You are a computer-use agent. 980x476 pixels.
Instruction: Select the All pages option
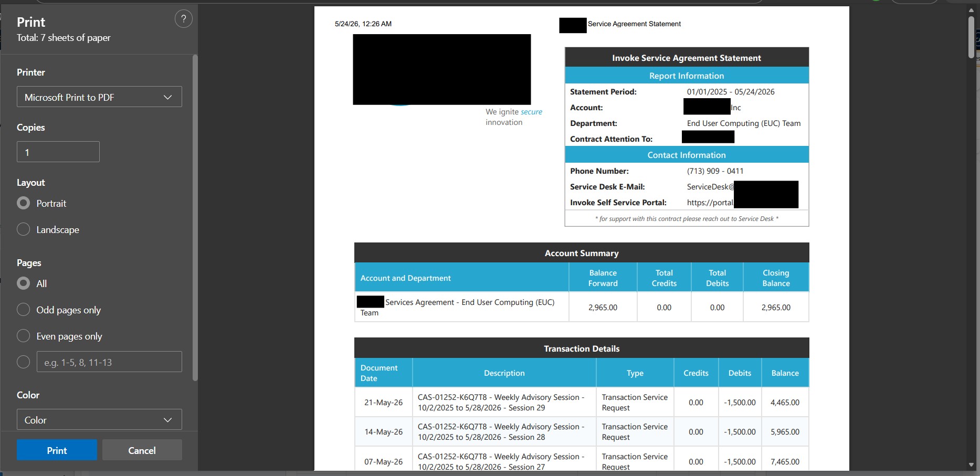coord(24,283)
